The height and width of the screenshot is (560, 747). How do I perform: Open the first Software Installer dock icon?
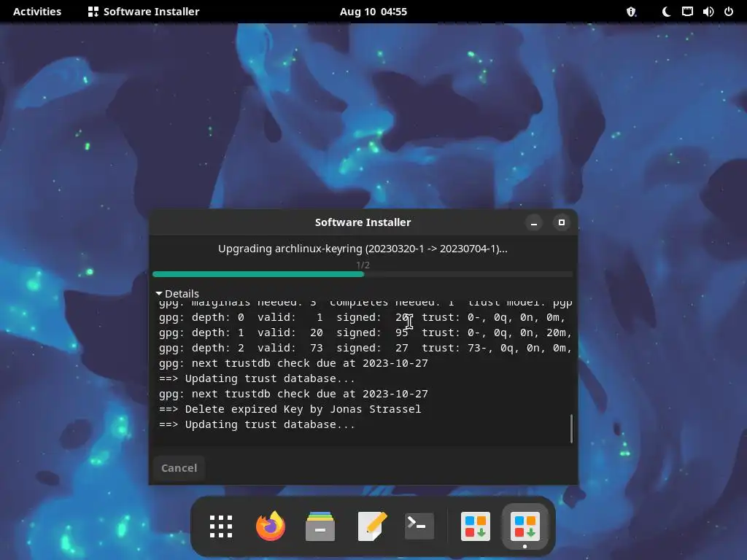click(476, 526)
